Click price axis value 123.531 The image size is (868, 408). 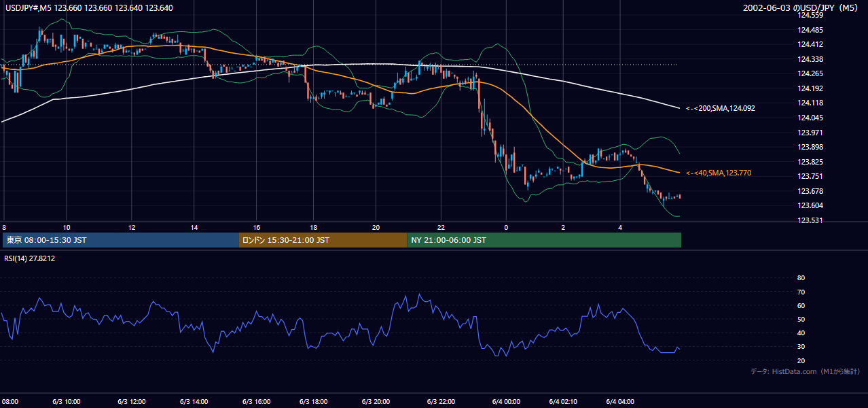810,220
